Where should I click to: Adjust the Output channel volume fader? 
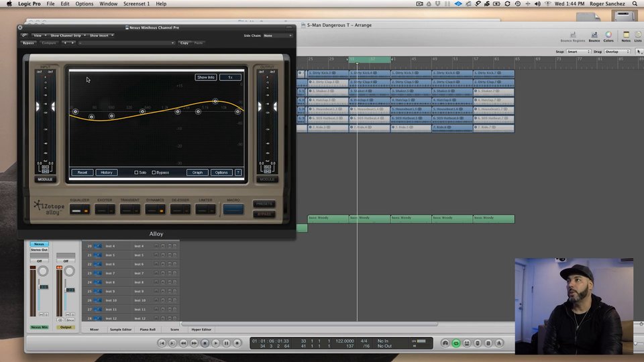[70, 290]
